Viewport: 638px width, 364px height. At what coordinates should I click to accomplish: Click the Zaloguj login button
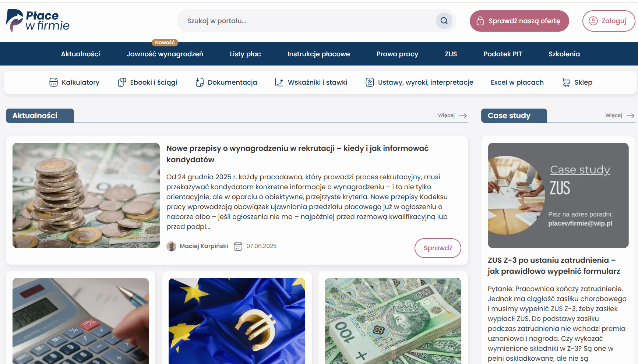pyautogui.click(x=609, y=21)
